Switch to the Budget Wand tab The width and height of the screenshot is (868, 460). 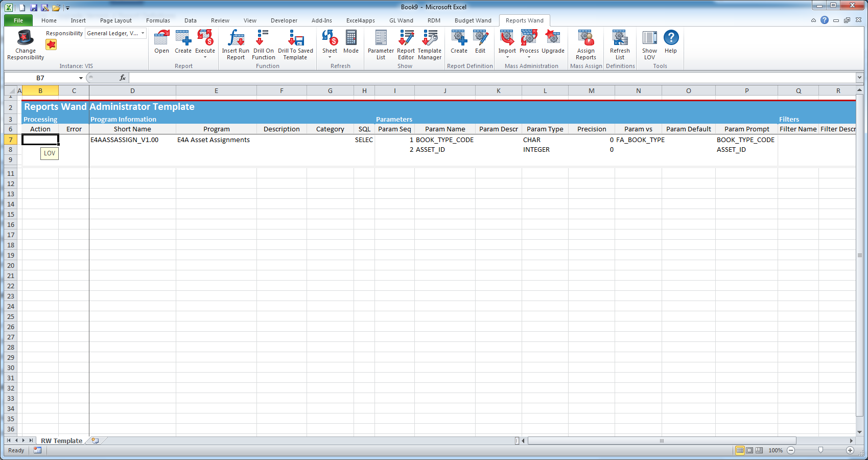click(473, 20)
